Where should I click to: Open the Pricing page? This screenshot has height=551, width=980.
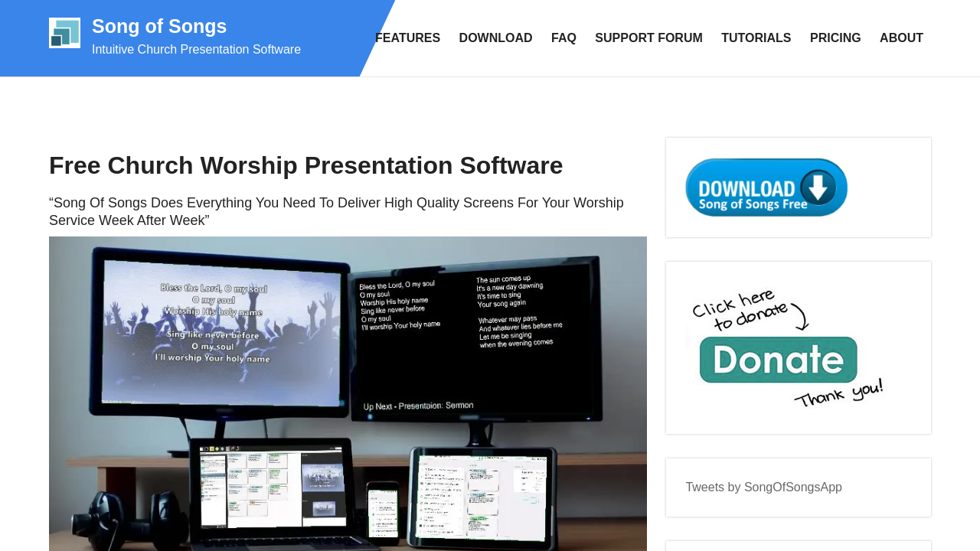point(835,38)
